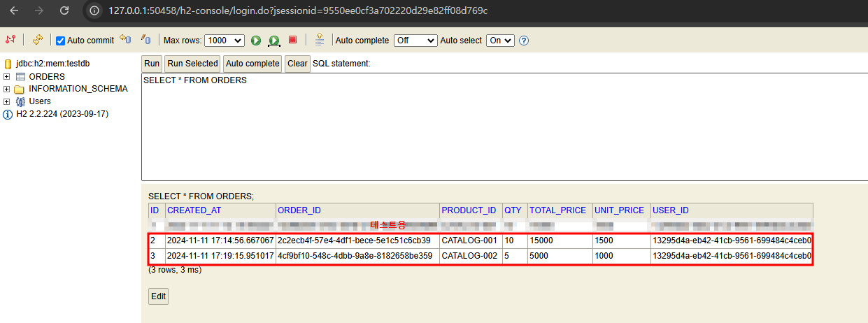Click the Run button

pyautogui.click(x=152, y=64)
